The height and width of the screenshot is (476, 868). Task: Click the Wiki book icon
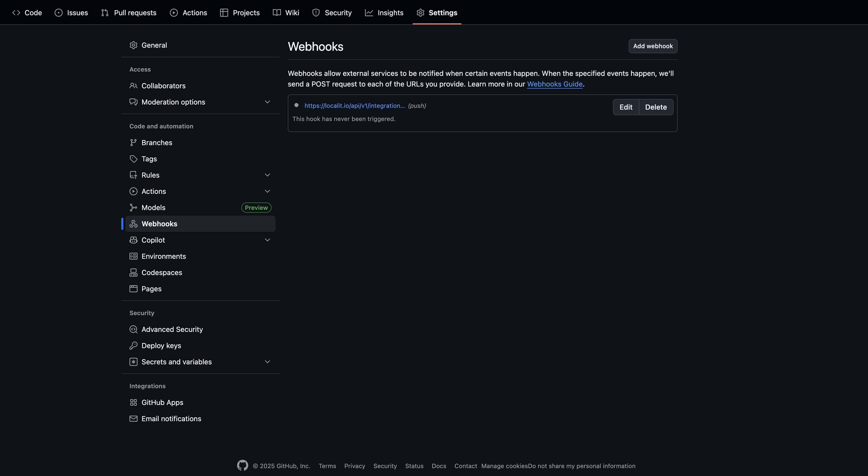coord(277,13)
